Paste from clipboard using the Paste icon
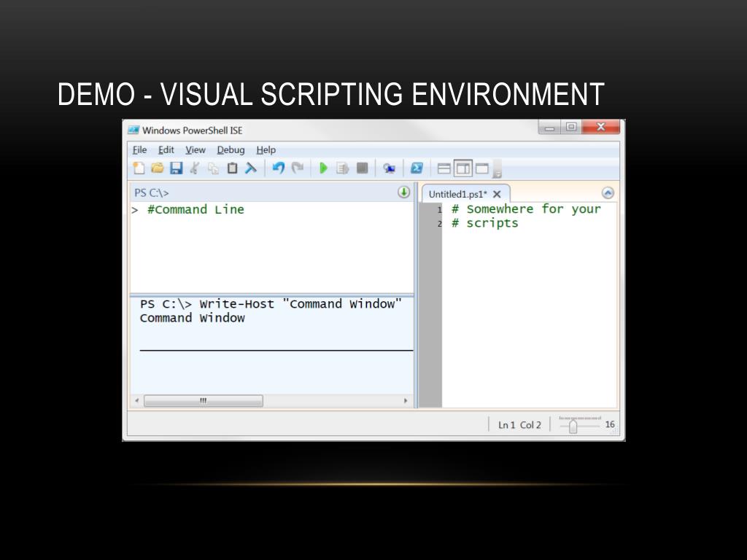Screen dimensions: 747x560 coord(232,168)
